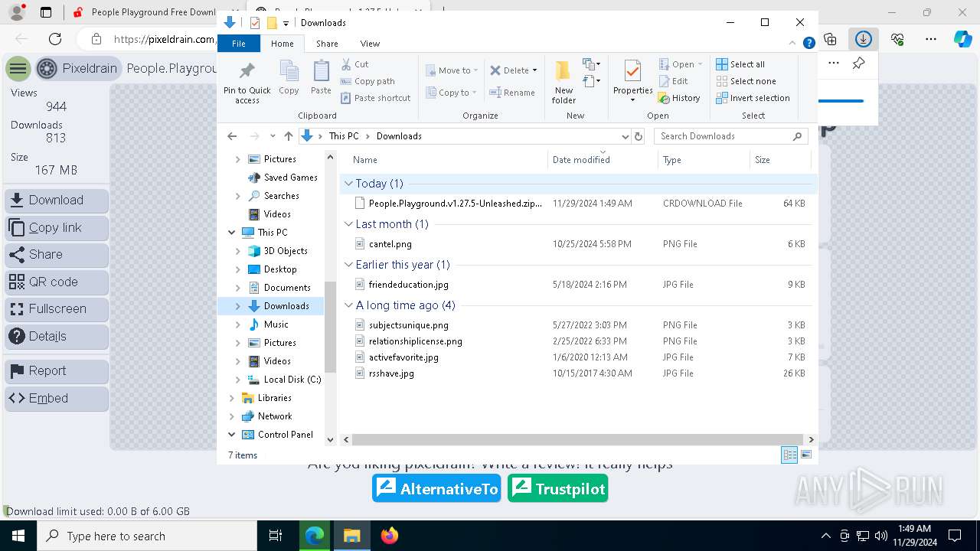Select Local Disk (C:) in tree

[292, 380]
